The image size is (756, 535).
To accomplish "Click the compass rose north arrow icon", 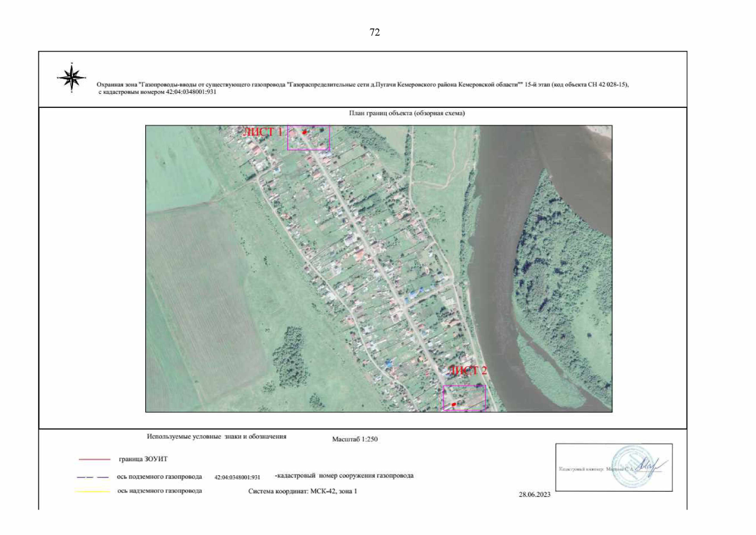I will click(71, 78).
